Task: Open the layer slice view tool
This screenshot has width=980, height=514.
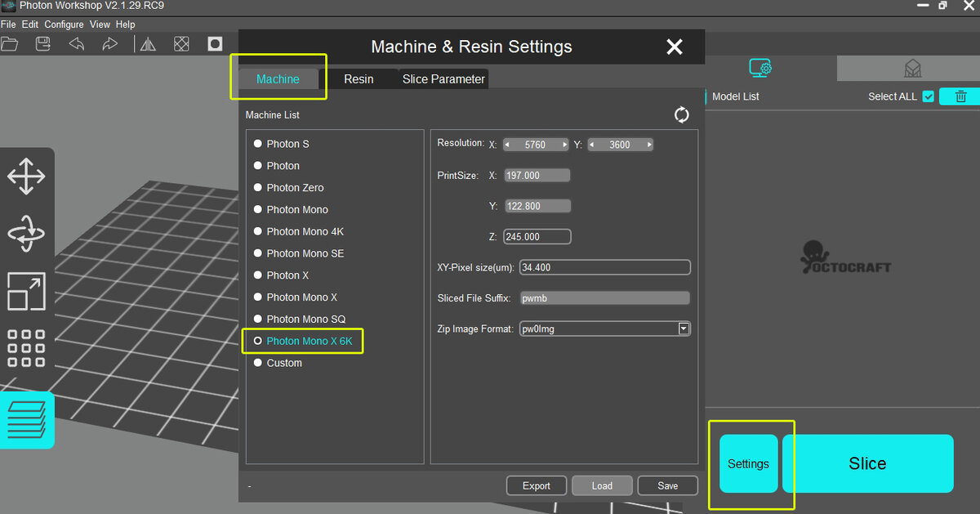Action: pyautogui.click(x=26, y=420)
